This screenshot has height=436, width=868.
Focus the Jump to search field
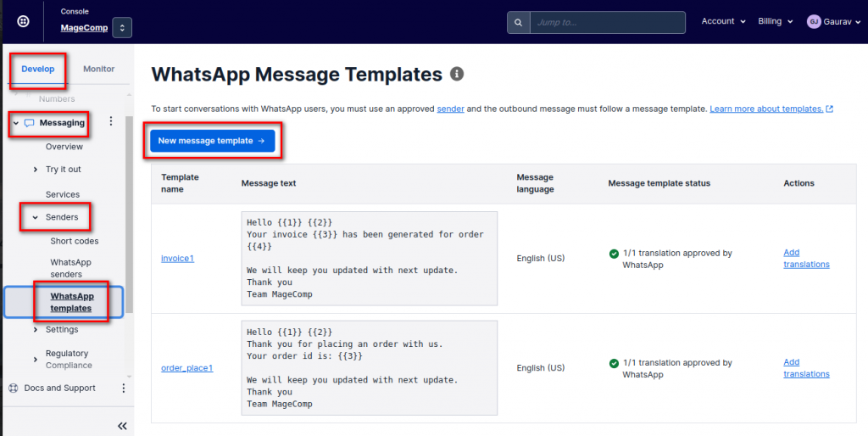click(606, 23)
